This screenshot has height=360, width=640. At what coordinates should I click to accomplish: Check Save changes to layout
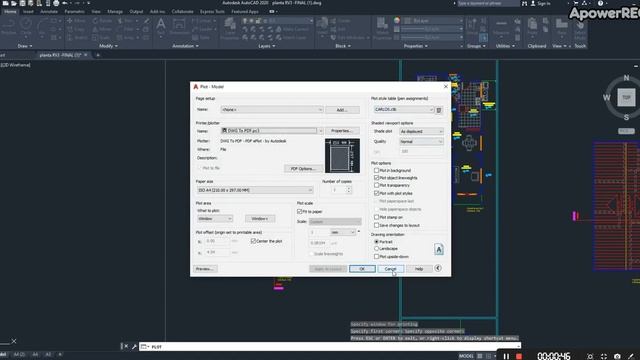tap(376, 225)
